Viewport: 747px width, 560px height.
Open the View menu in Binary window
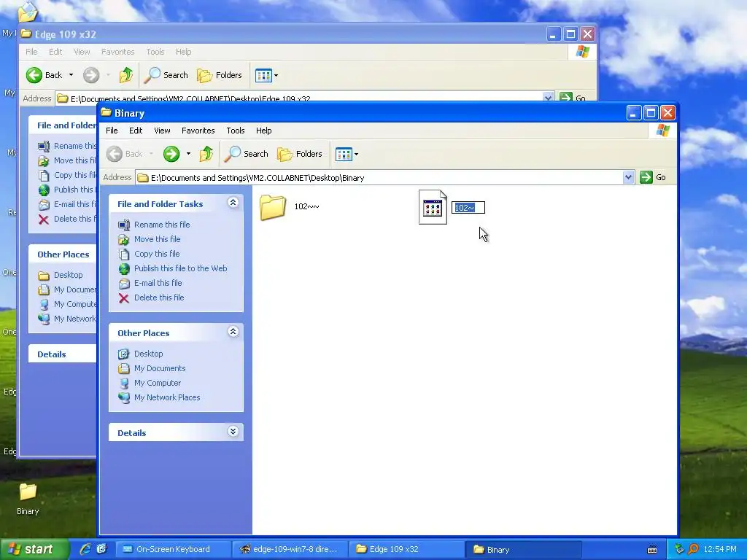coord(162,131)
